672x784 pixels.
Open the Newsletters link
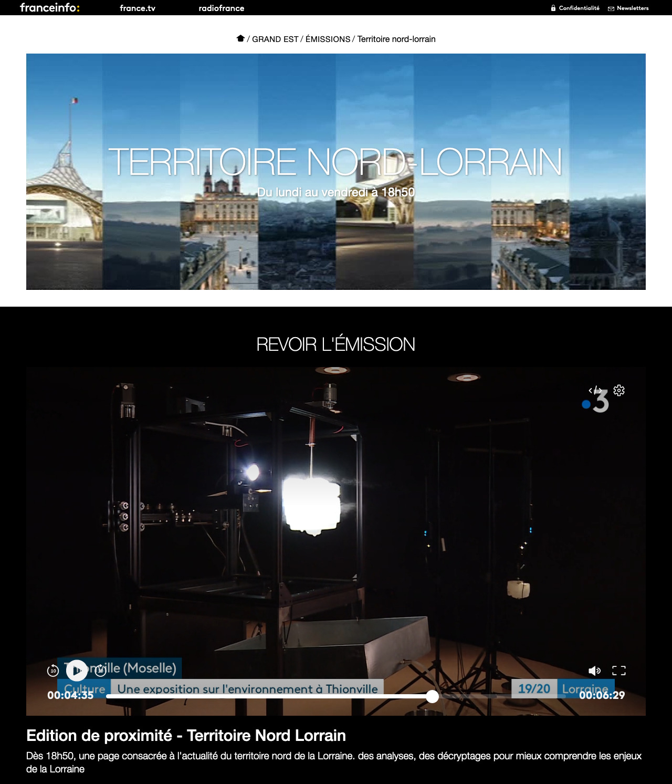point(628,8)
